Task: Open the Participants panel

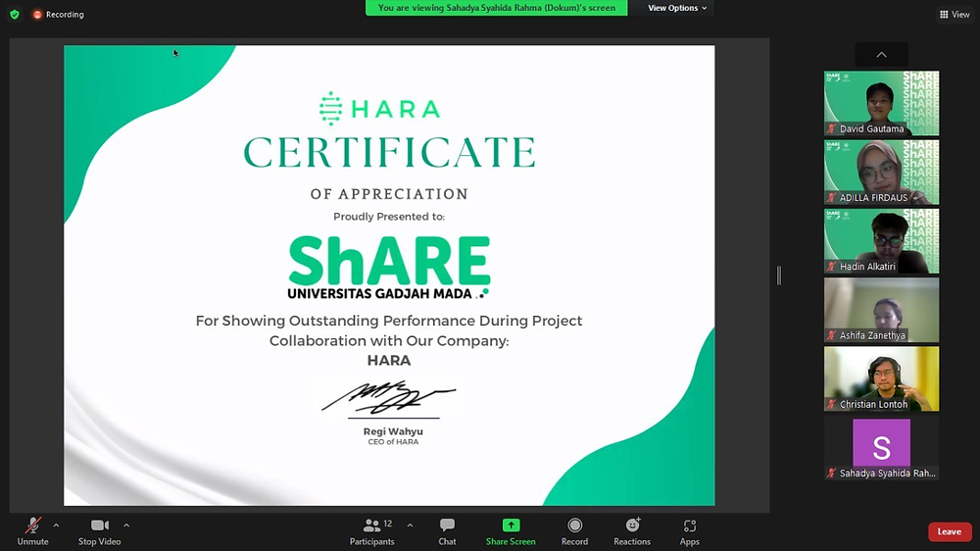Action: 371,531
